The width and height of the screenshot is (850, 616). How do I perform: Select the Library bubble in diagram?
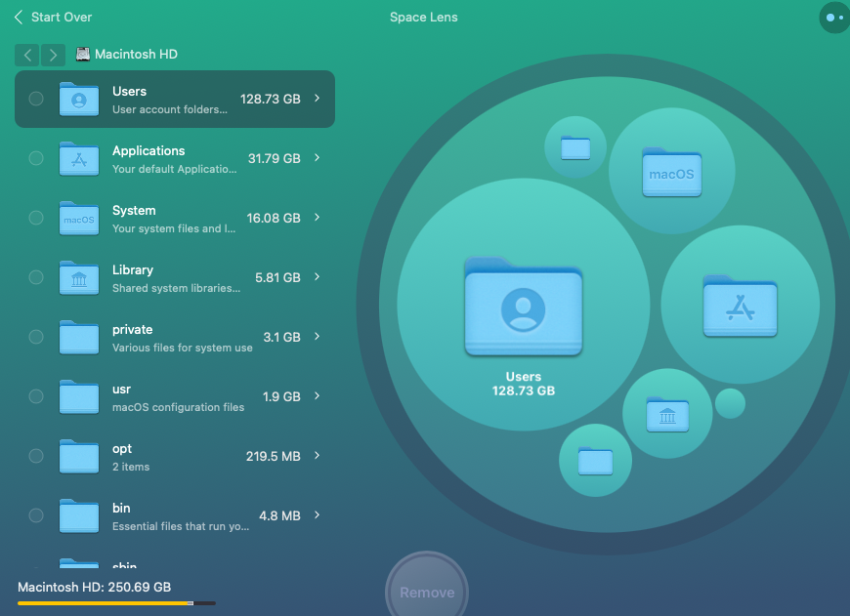coord(667,413)
